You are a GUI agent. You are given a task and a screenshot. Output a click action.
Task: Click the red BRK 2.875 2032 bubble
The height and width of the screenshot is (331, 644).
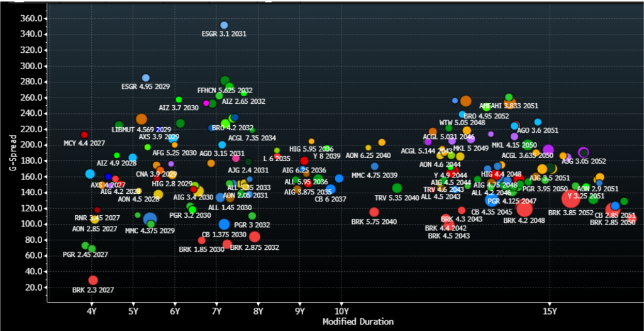pyautogui.click(x=255, y=237)
